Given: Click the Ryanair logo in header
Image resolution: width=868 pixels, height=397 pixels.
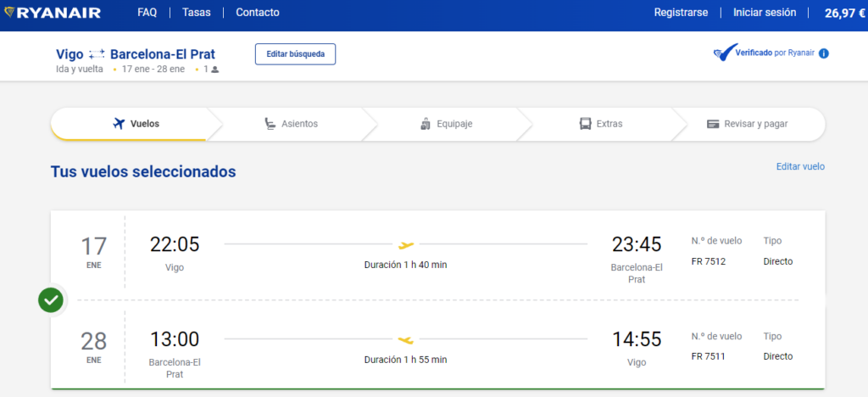Looking at the screenshot, I should click(52, 13).
